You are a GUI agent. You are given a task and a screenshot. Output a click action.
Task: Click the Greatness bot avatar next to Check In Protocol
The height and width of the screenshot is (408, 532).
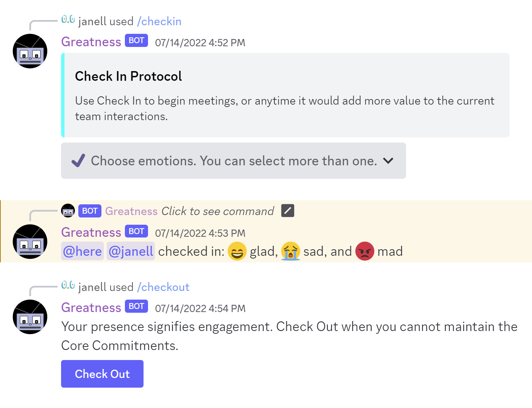[30, 51]
